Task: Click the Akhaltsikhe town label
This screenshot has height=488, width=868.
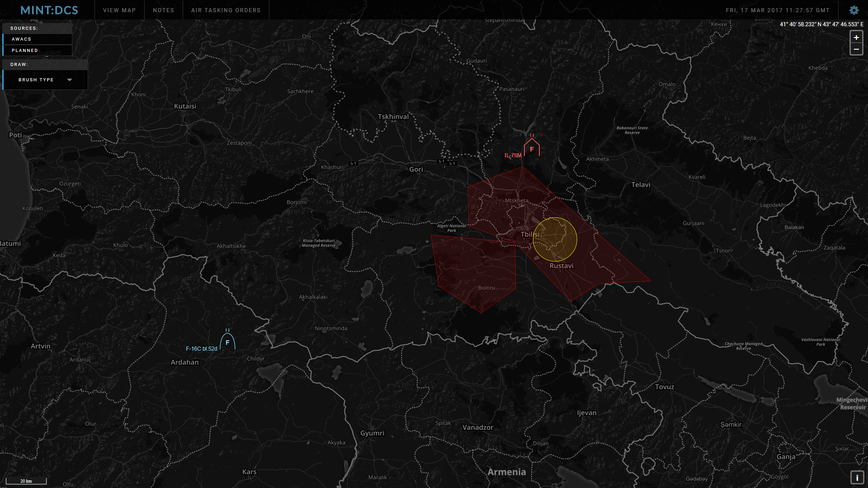Action: tap(231, 246)
